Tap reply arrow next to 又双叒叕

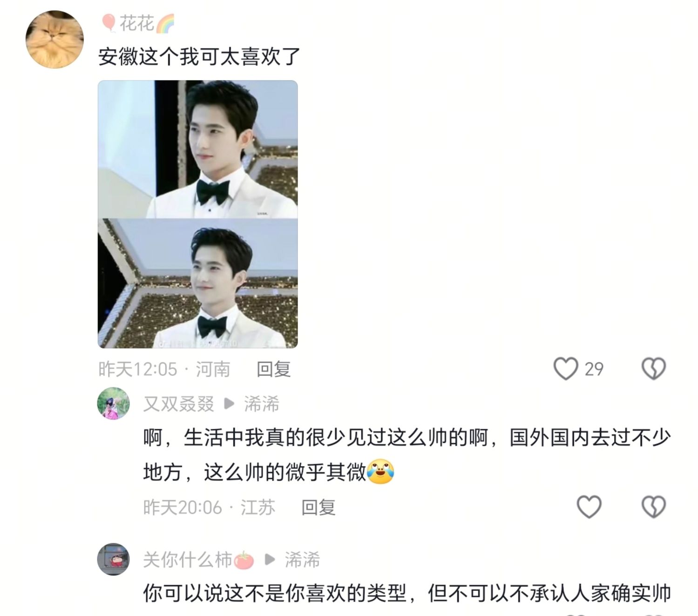click(229, 404)
